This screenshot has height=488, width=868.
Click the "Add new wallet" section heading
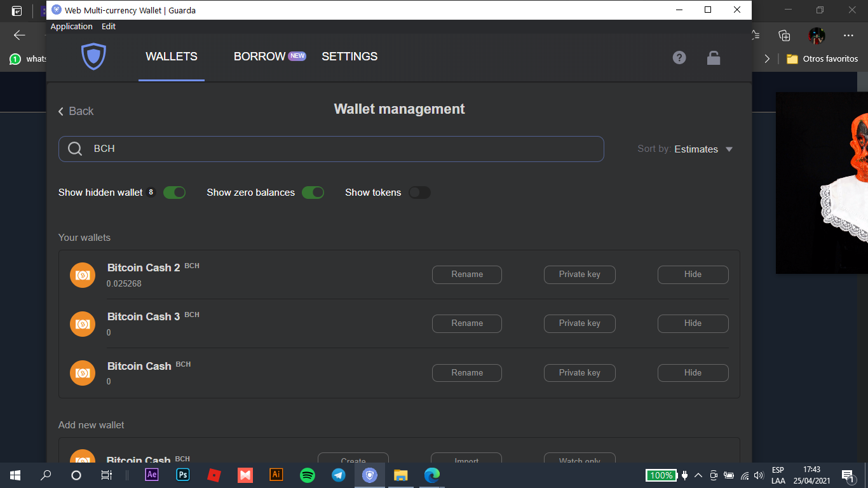point(92,425)
